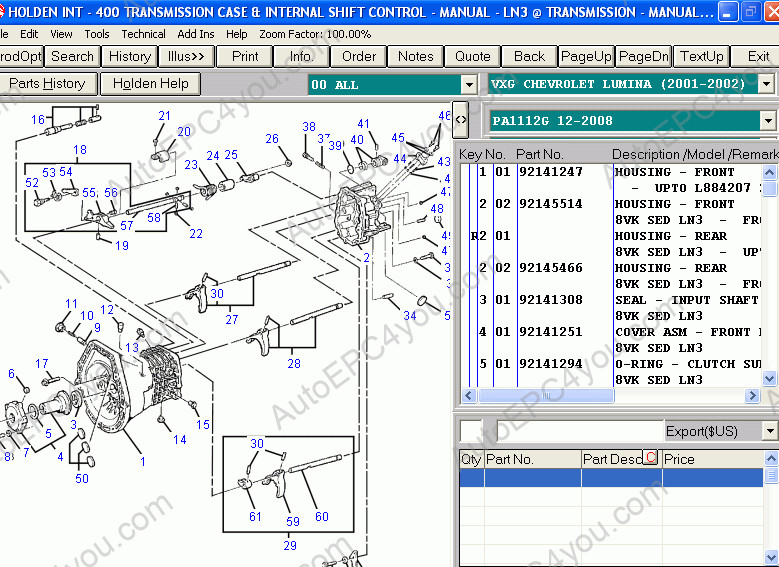
Task: Click the Qty column header
Action: [x=471, y=459]
